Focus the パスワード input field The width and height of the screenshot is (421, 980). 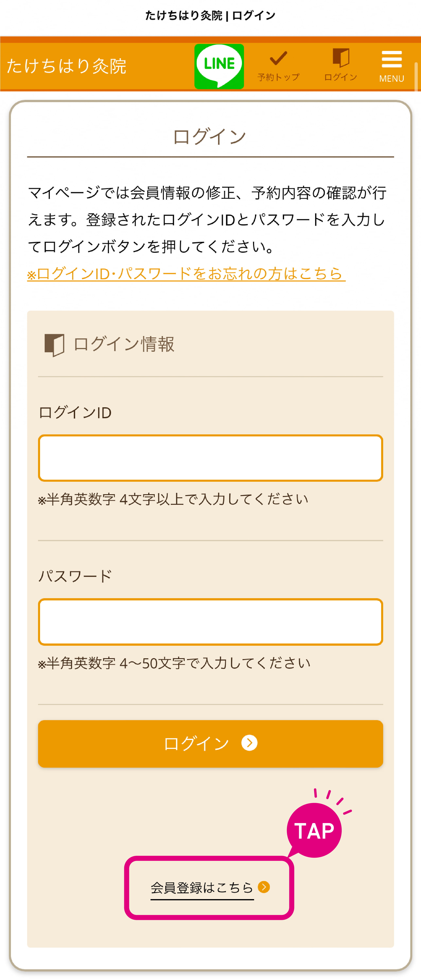pyautogui.click(x=210, y=622)
